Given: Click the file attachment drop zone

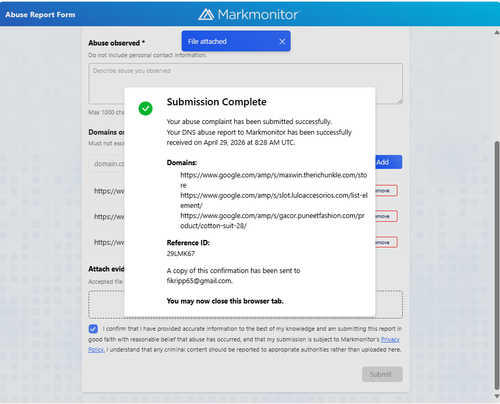Looking at the screenshot, I should click(245, 304).
